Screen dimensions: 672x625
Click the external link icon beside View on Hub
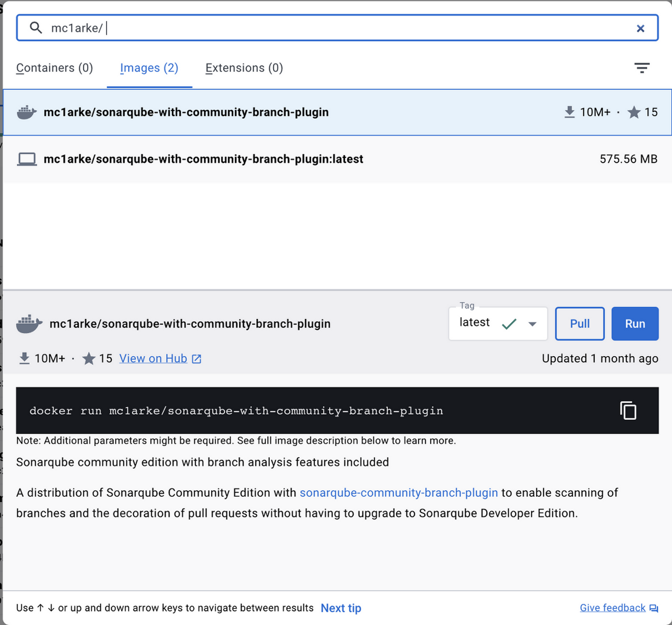click(x=196, y=359)
